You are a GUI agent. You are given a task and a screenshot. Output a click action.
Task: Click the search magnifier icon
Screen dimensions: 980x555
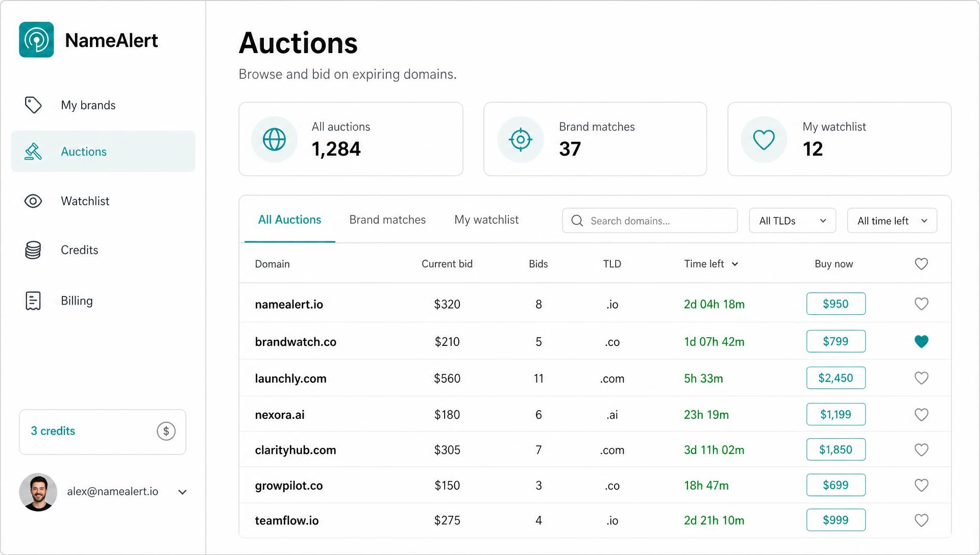577,220
